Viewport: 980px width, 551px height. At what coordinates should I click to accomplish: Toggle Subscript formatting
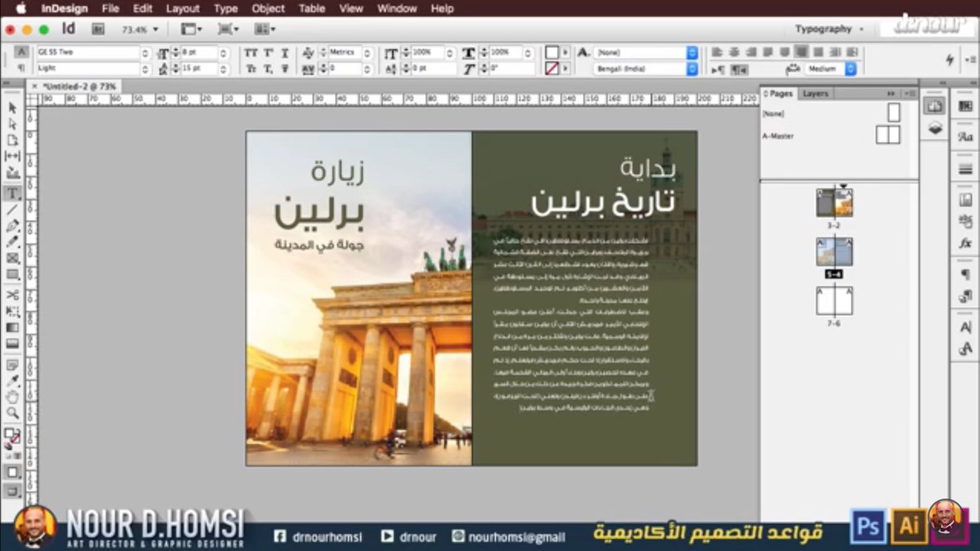pyautogui.click(x=268, y=69)
